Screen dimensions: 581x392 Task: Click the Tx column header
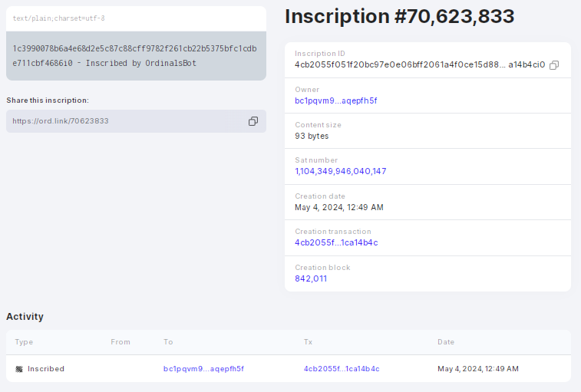pyautogui.click(x=308, y=342)
